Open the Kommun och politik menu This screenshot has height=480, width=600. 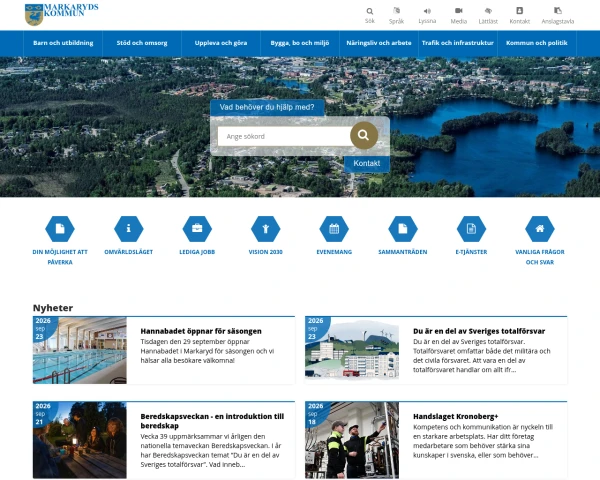pyautogui.click(x=536, y=43)
